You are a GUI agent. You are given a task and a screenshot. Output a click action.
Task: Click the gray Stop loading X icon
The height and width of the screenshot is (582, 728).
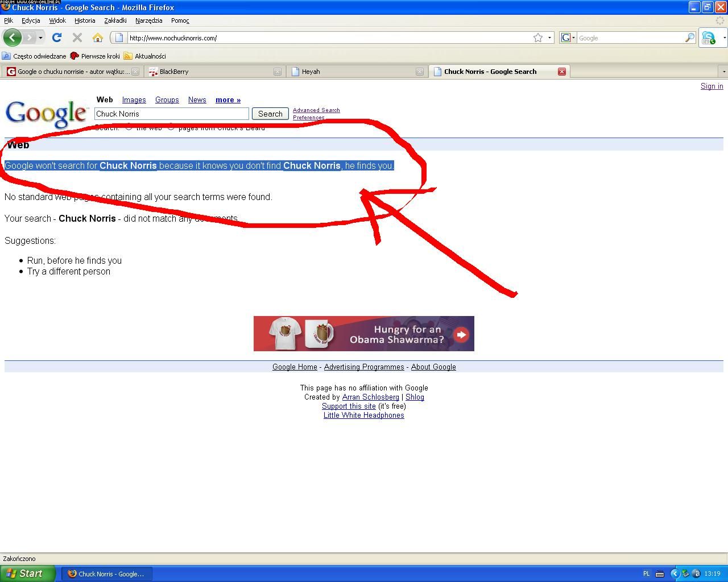pyautogui.click(x=77, y=38)
